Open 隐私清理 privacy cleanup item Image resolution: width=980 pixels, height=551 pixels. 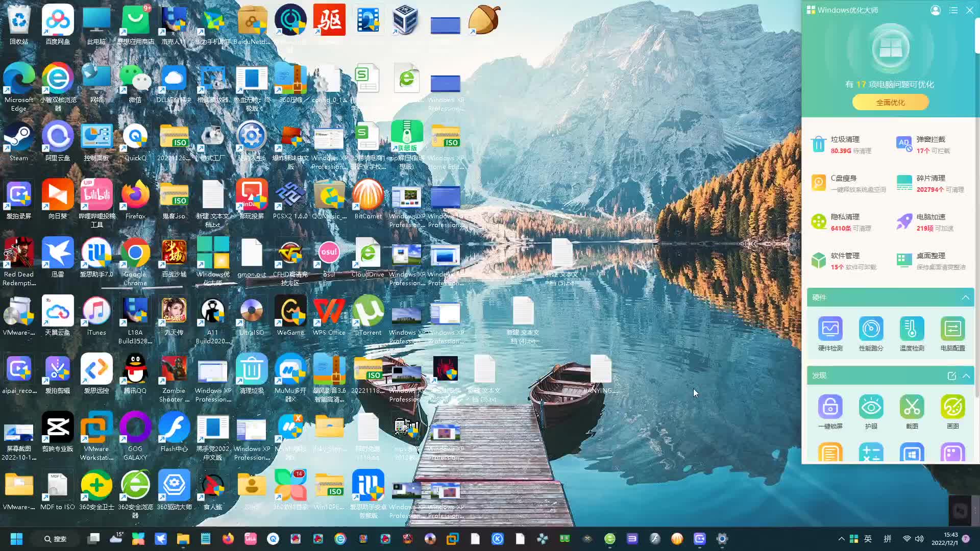[x=841, y=222]
